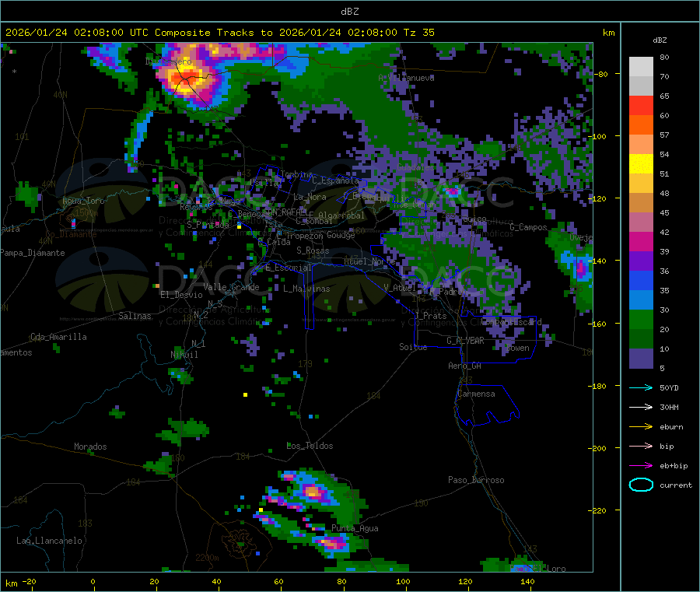Select the royal blue swatch in the dBZ scale
Screen dimensions: 700x592
(641, 280)
